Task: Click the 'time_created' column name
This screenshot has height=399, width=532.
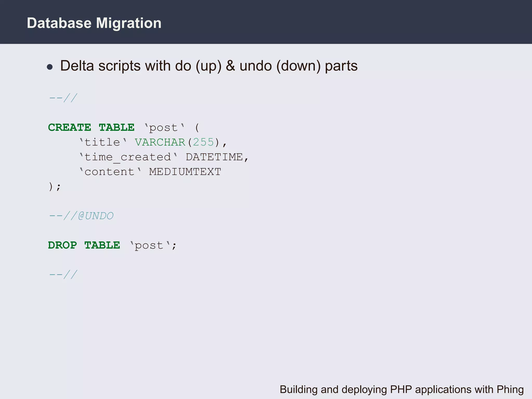Action: (128, 157)
